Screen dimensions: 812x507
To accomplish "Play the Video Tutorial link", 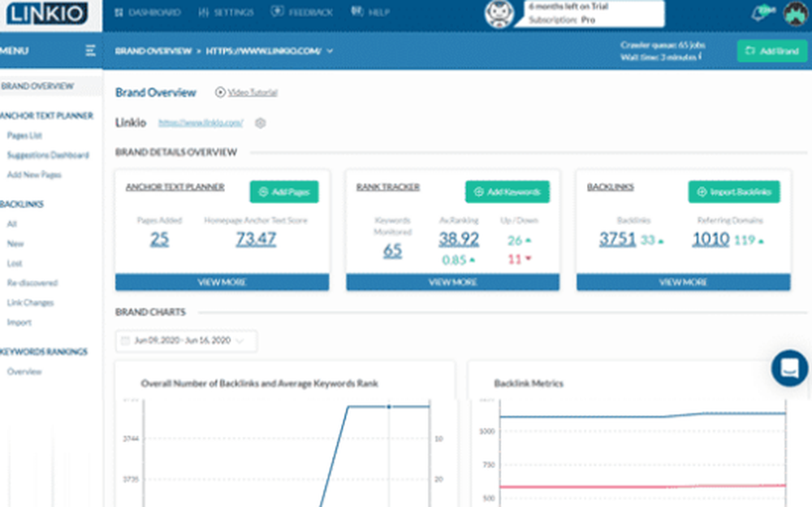I will coord(253,93).
